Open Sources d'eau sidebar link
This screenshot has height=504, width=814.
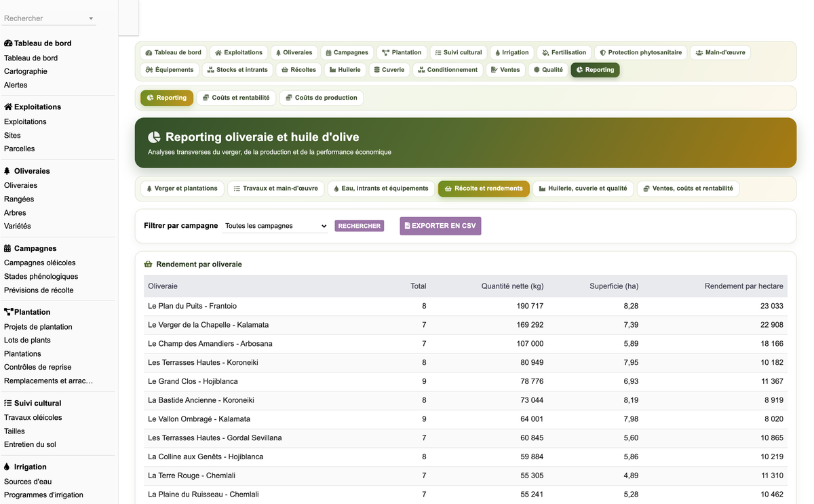(x=27, y=481)
